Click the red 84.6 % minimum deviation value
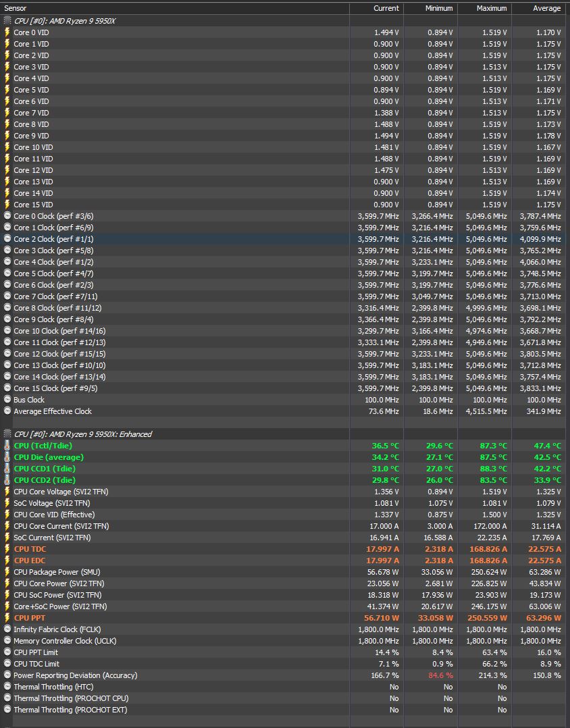This screenshot has height=728, width=570. coord(440,675)
